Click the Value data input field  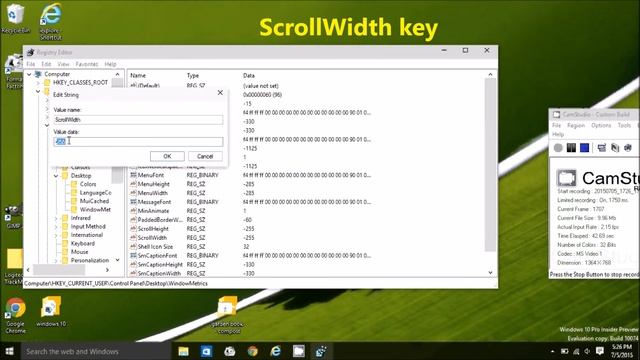(138, 142)
